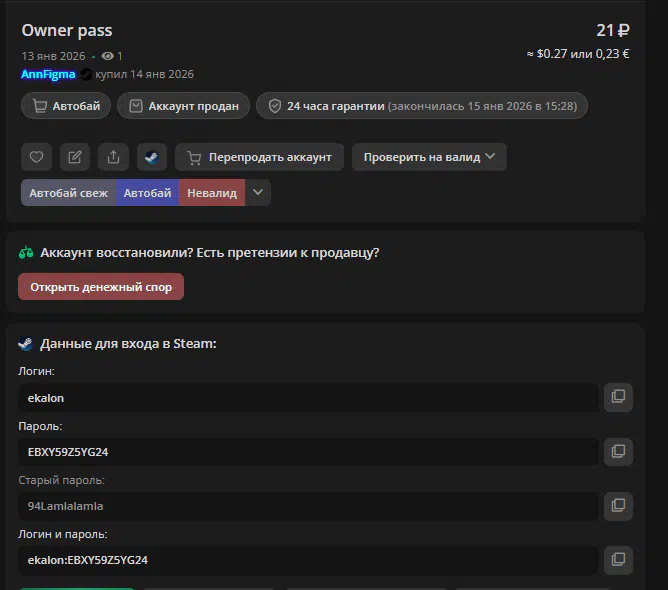Copy the login value using copy icon
Viewport: 668px width, 590px height.
[x=618, y=397]
